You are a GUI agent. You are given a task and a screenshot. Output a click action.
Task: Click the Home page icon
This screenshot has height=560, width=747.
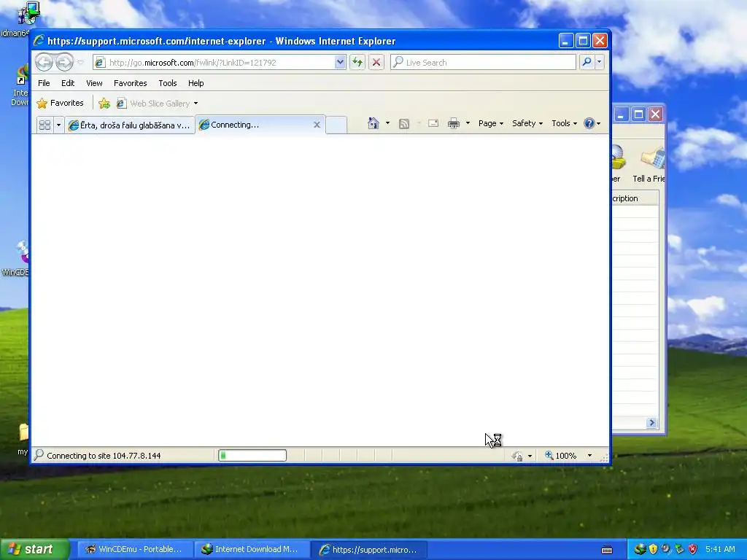pos(373,123)
